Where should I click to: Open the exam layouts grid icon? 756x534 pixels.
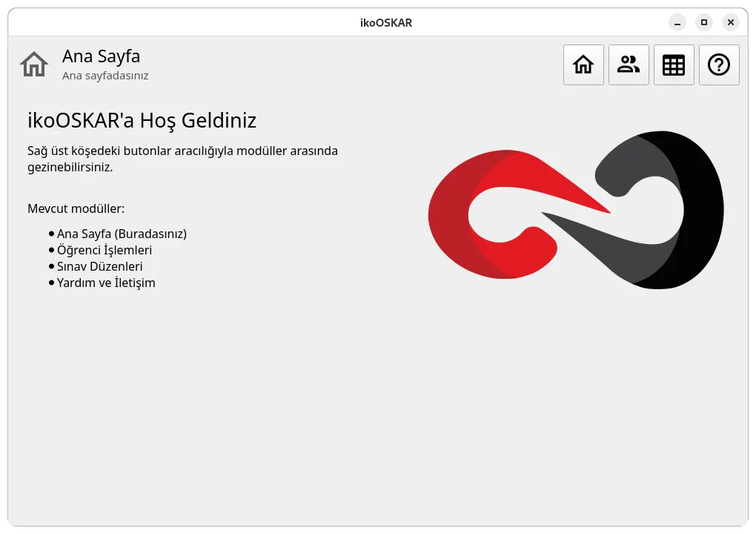click(x=674, y=65)
